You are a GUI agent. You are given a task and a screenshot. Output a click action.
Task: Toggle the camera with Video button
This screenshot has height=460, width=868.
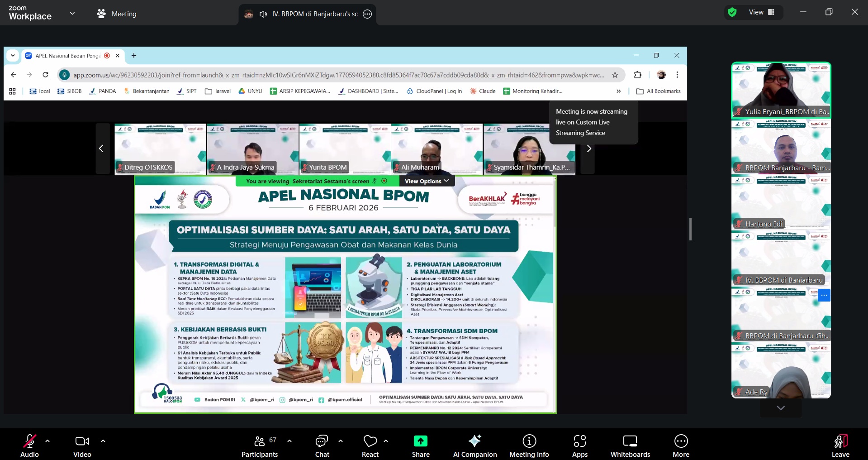coord(82,446)
